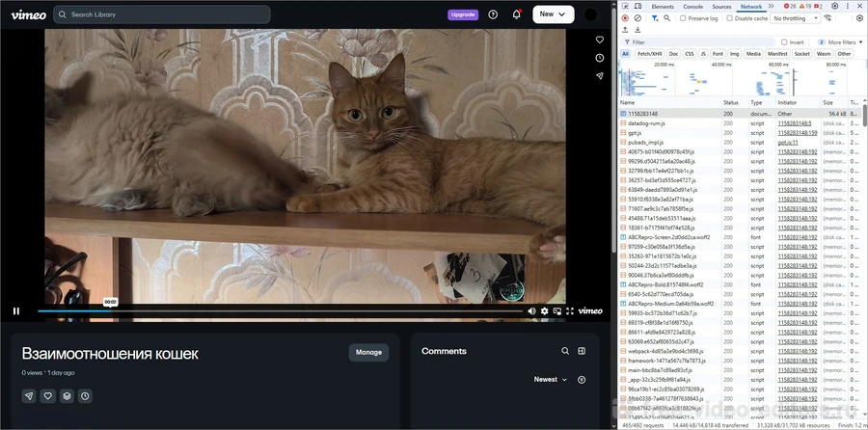Open player settings gear
Viewport: 868px width, 430px height.
pyautogui.click(x=544, y=311)
